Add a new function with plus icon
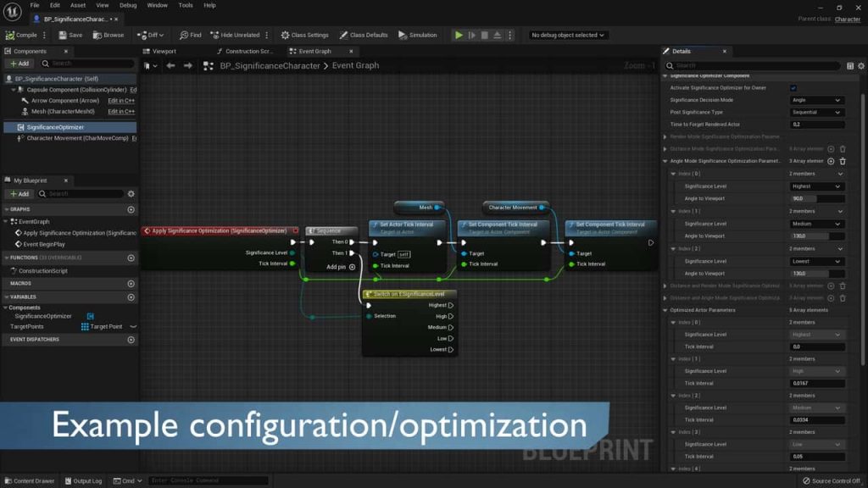 131,258
